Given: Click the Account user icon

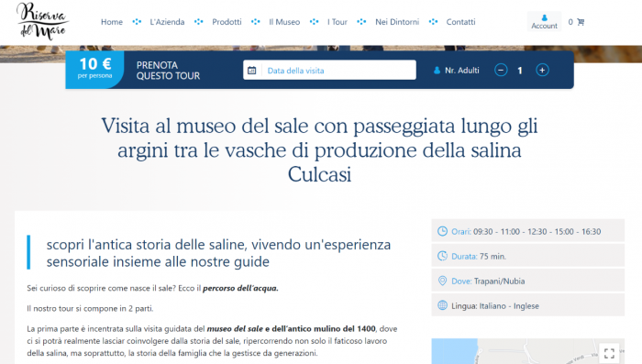Looking at the screenshot, I should pos(544,18).
